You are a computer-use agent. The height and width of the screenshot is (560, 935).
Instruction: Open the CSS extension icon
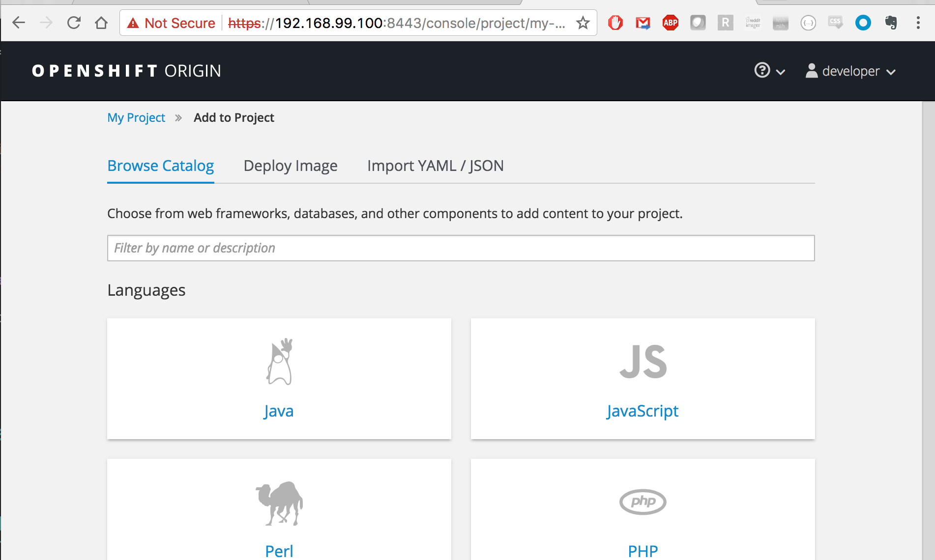pyautogui.click(x=836, y=23)
